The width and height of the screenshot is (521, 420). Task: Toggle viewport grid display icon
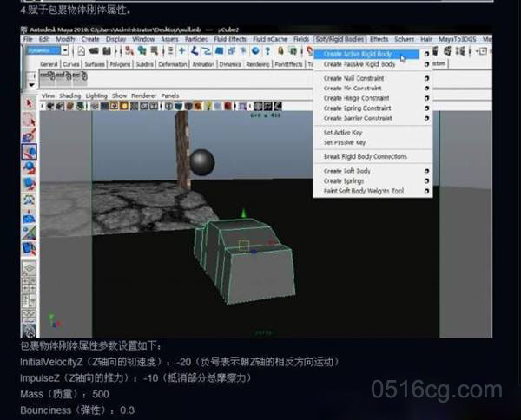95,106
